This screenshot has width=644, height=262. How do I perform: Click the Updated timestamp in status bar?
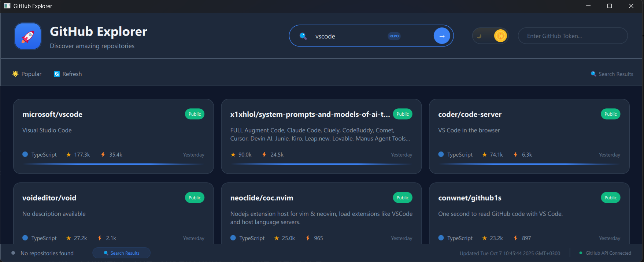(510, 253)
